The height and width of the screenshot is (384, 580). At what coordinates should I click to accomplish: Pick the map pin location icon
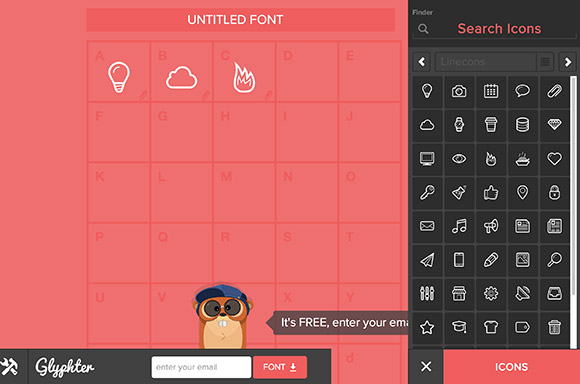(522, 193)
